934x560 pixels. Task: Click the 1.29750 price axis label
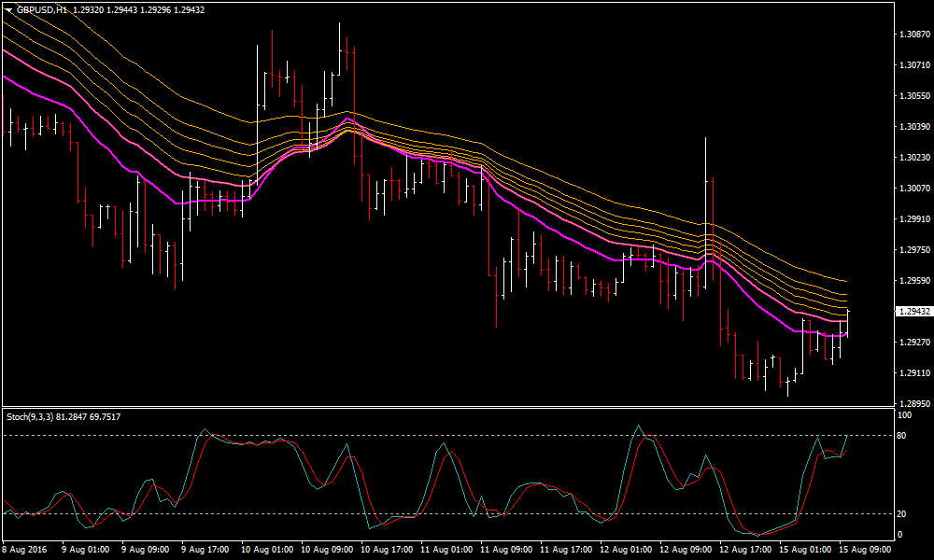[913, 250]
